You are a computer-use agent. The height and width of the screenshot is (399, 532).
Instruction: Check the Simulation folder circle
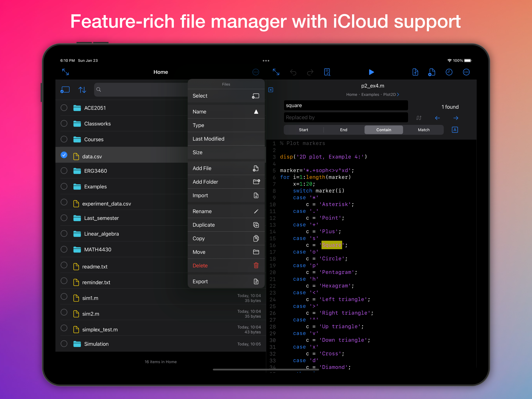click(64, 344)
